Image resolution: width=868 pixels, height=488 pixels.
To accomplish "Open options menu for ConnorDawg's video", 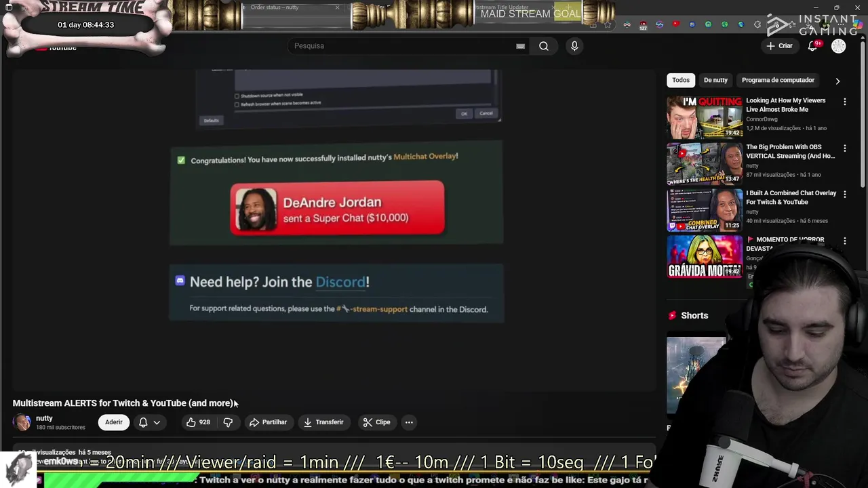I will 844,102.
